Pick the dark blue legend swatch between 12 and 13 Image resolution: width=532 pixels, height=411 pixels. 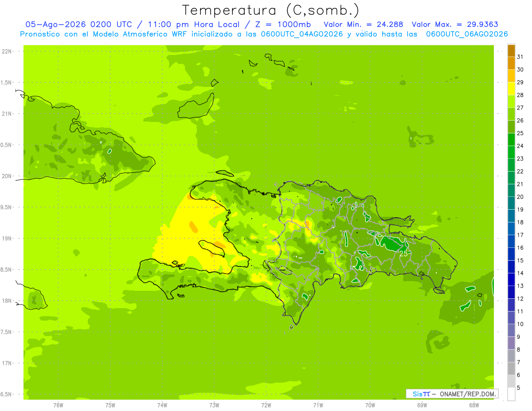[511, 292]
